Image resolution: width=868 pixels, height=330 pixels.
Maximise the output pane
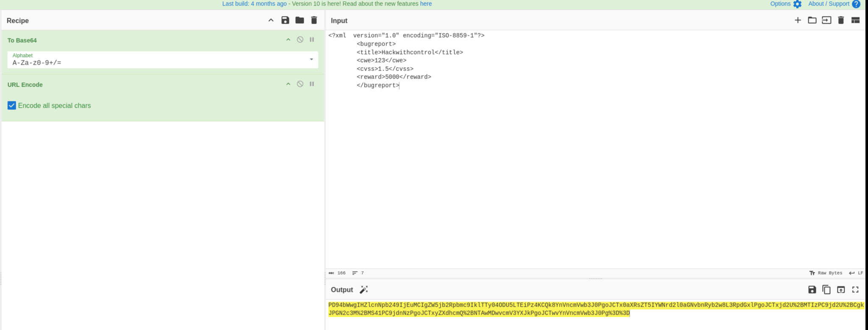click(855, 290)
